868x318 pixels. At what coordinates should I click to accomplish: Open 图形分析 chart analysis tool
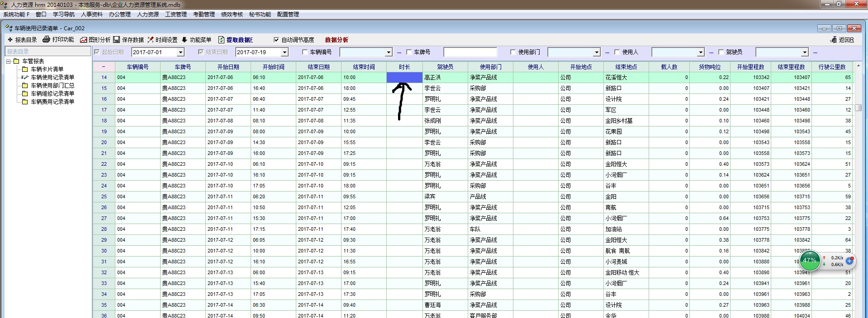coord(84,40)
